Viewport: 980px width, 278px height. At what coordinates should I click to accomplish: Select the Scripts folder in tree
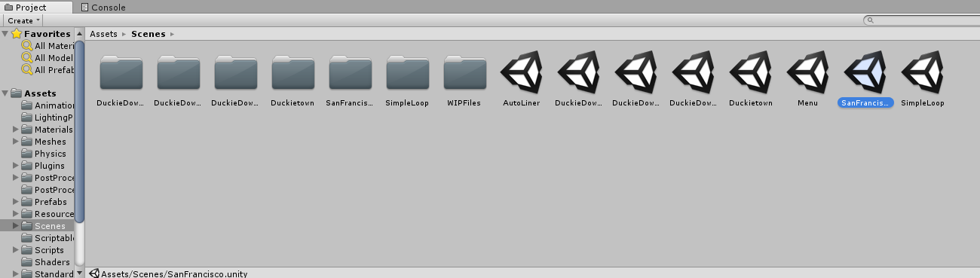[x=43, y=250]
